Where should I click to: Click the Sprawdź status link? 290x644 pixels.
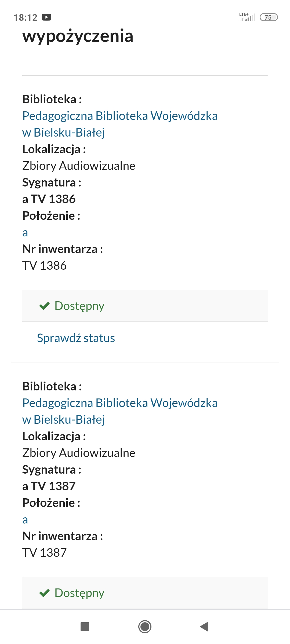pos(76,338)
